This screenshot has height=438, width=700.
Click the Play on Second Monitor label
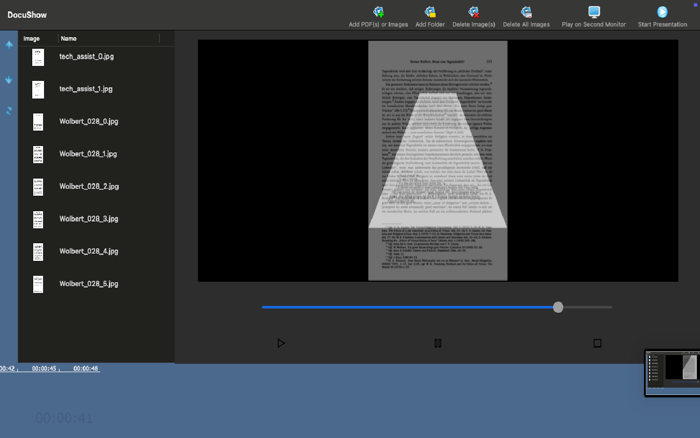[594, 25]
